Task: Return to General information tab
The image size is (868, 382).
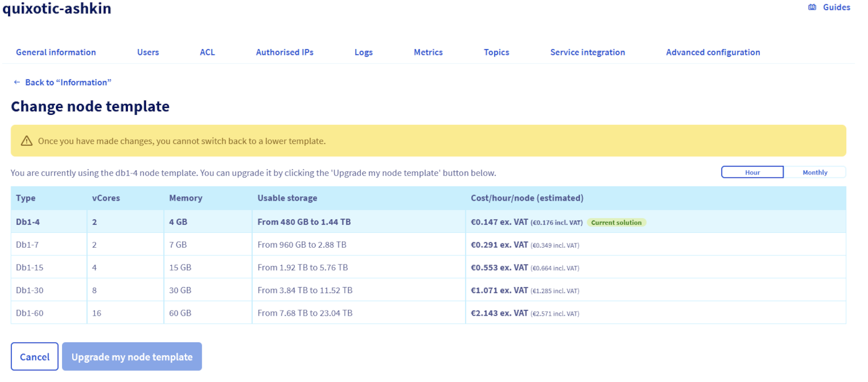Action: point(55,52)
